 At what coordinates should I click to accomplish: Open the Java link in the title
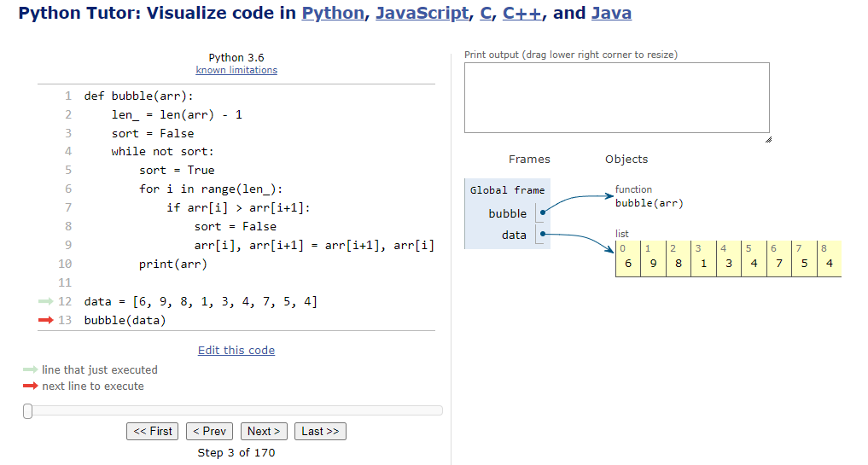pyautogui.click(x=611, y=13)
